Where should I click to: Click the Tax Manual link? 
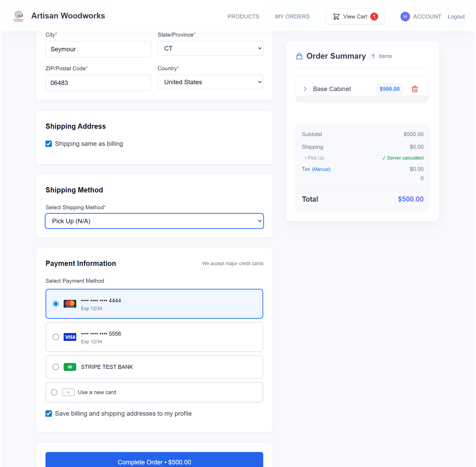pyautogui.click(x=321, y=169)
